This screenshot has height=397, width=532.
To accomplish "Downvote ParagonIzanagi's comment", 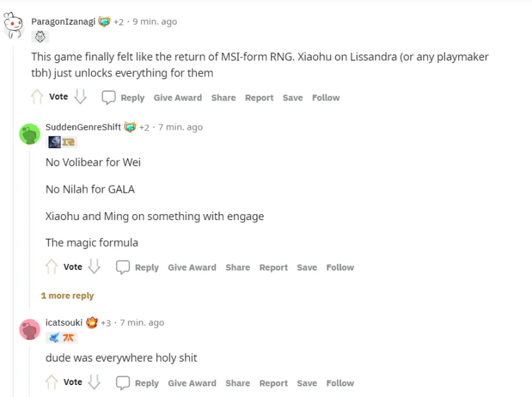I will click(x=80, y=97).
